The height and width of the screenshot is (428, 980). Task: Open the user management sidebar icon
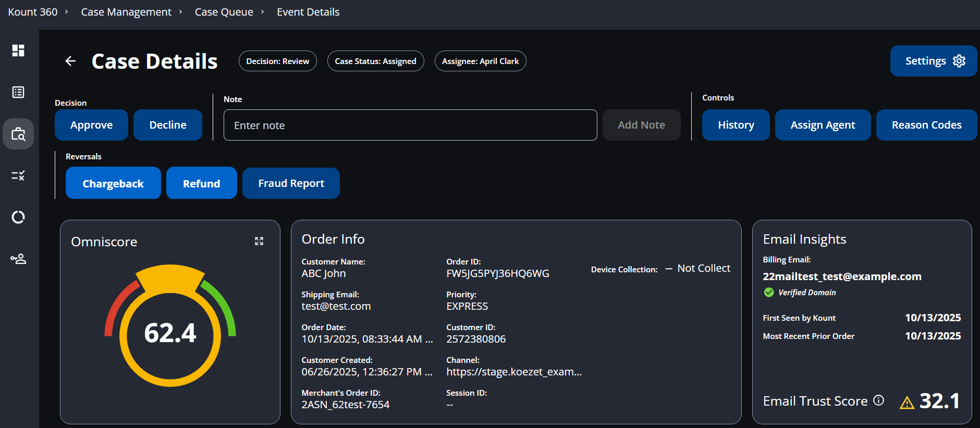tap(18, 259)
